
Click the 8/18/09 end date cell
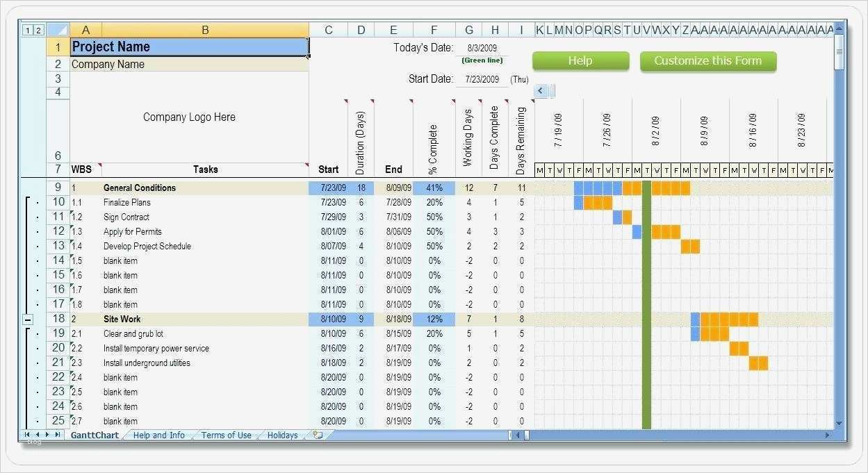tap(394, 319)
